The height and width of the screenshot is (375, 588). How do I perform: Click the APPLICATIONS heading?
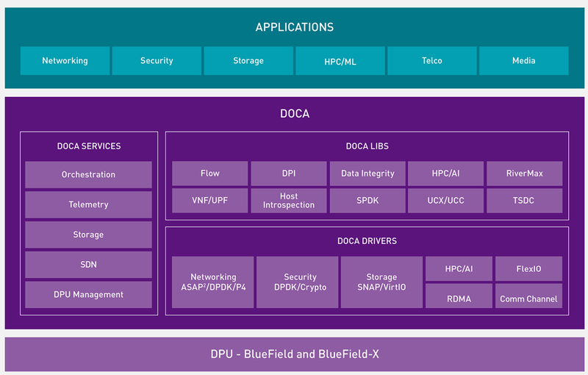(295, 27)
